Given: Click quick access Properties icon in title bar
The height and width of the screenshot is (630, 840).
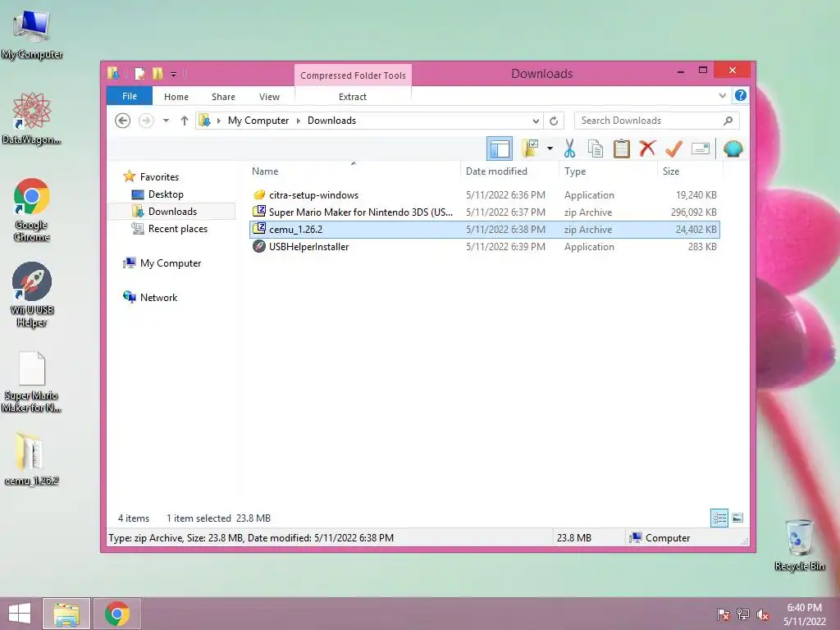Looking at the screenshot, I should 139,73.
